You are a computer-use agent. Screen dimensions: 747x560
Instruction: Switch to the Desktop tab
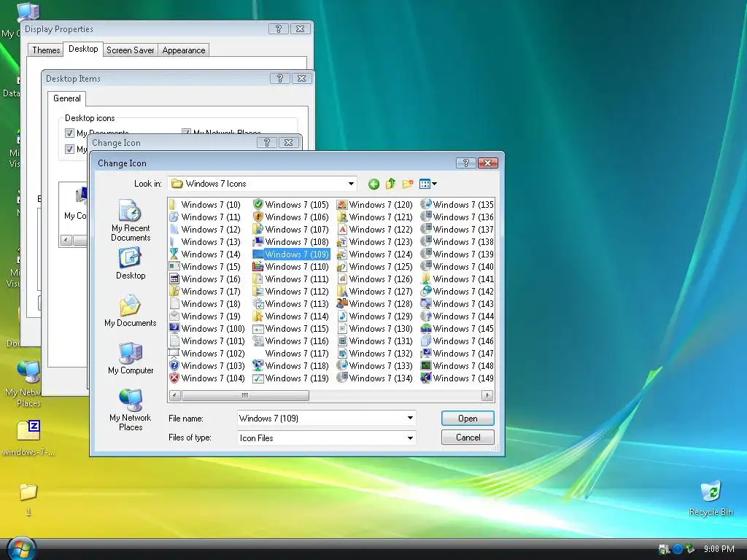[x=83, y=49]
